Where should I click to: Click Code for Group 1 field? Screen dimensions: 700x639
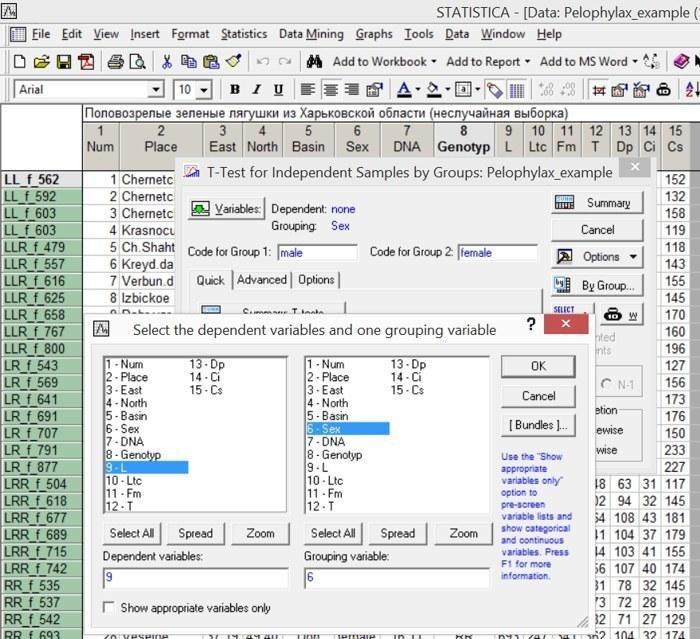(x=317, y=253)
